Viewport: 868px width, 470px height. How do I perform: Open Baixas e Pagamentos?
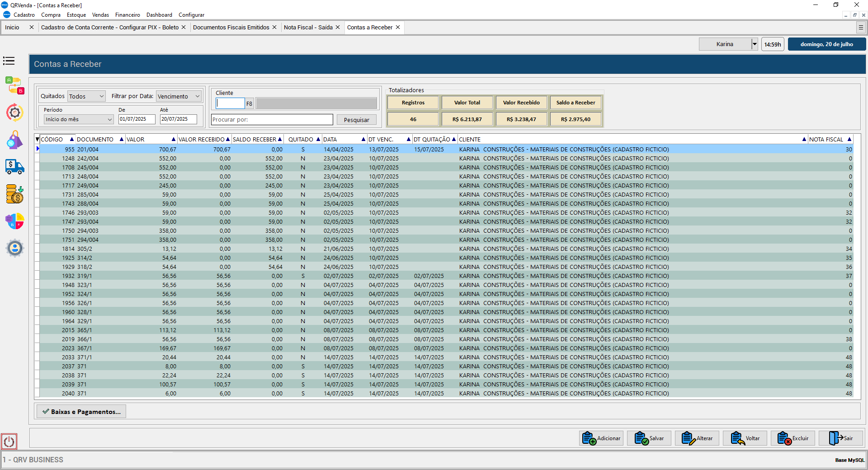(81, 412)
